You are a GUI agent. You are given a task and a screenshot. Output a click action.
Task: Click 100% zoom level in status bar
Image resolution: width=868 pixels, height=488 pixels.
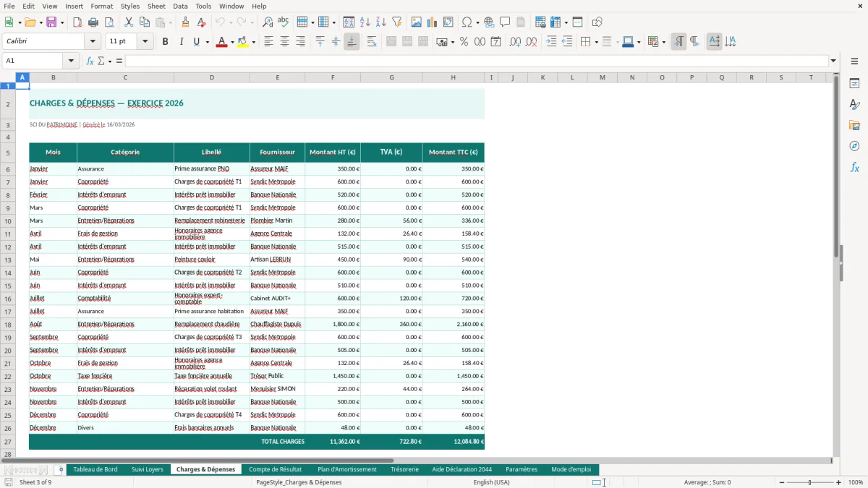856,482
